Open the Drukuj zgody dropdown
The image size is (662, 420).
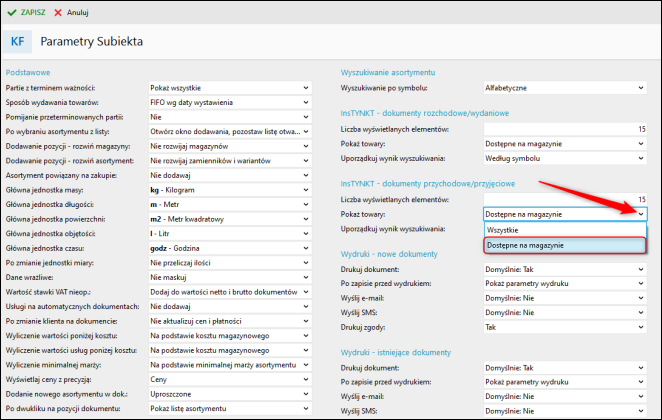pos(565,327)
